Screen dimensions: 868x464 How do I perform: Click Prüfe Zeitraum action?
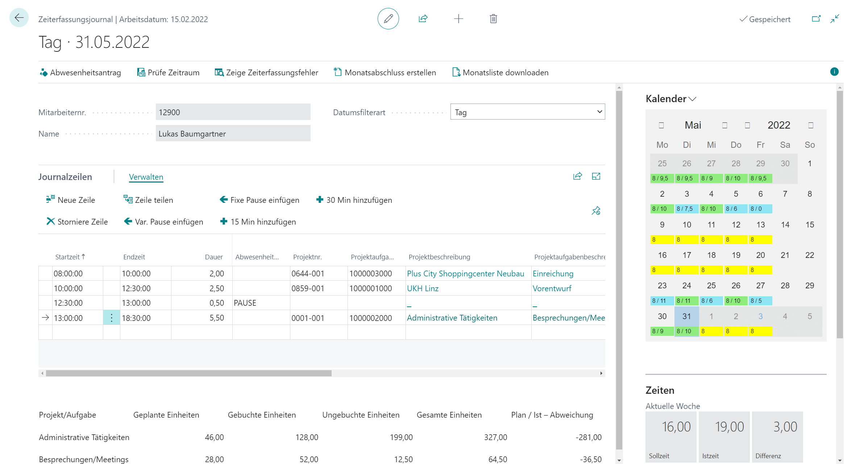[x=168, y=72]
